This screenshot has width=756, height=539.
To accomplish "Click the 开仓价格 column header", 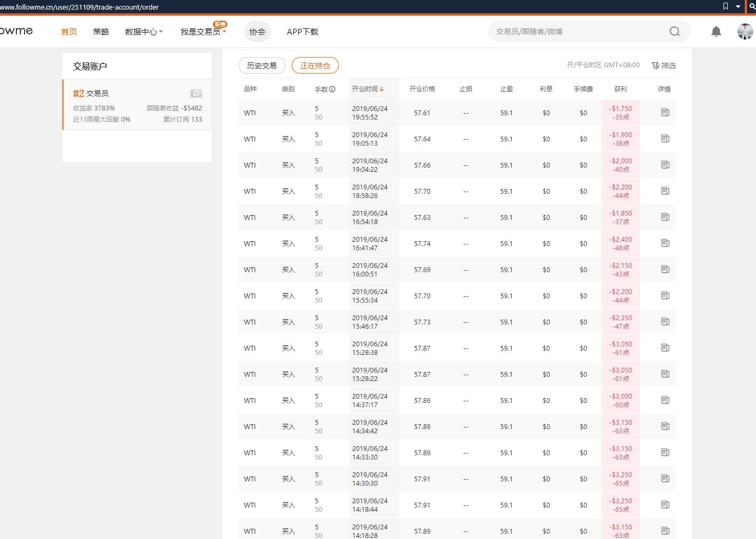I will click(x=422, y=89).
